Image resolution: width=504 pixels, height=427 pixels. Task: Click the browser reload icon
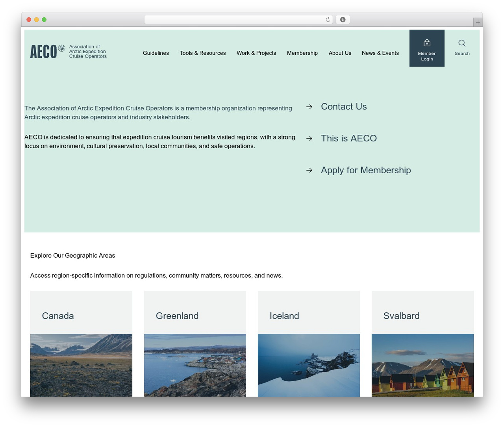coord(328,20)
